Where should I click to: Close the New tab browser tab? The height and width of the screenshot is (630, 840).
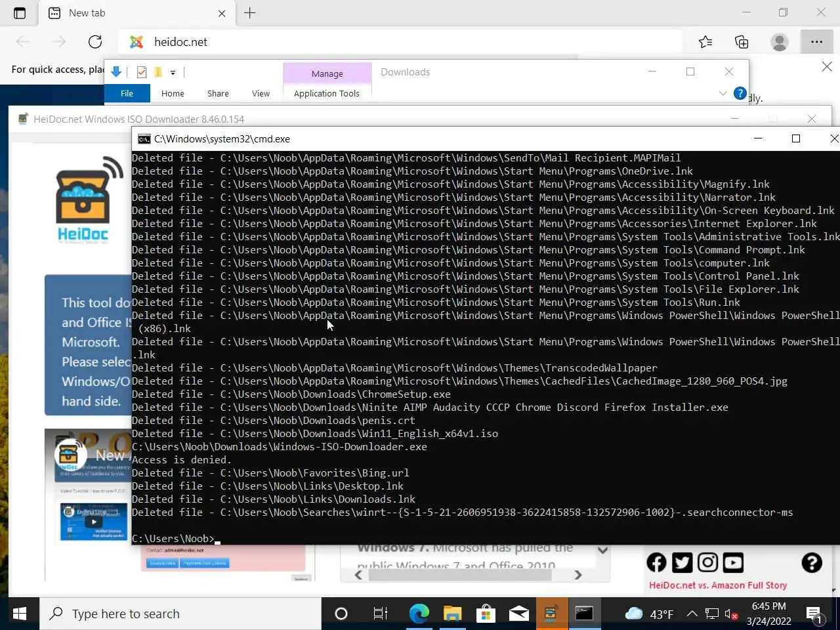[222, 13]
